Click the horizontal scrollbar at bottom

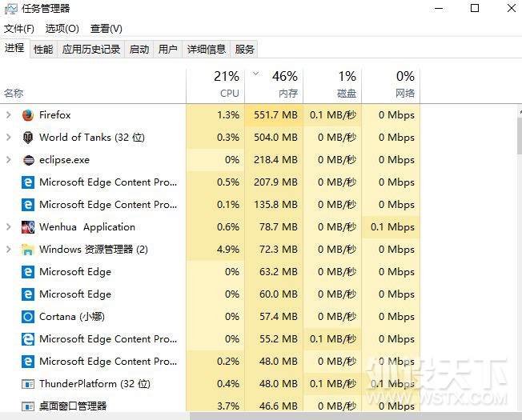(355, 416)
